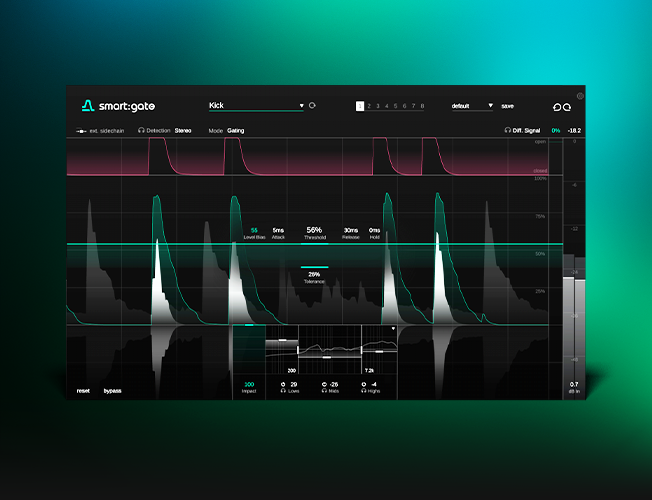Toggle the Highs band power icon
Image resolution: width=652 pixels, height=500 pixels.
363,384
